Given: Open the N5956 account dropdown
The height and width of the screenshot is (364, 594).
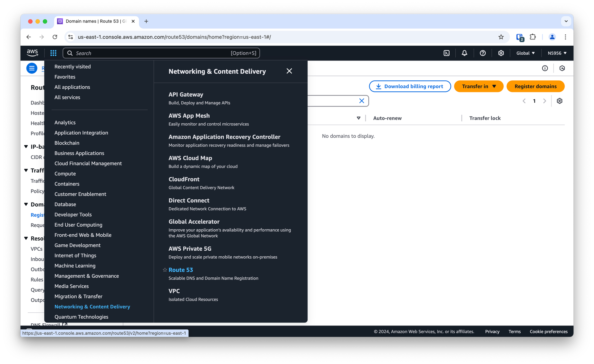Looking at the screenshot, I should point(557,53).
